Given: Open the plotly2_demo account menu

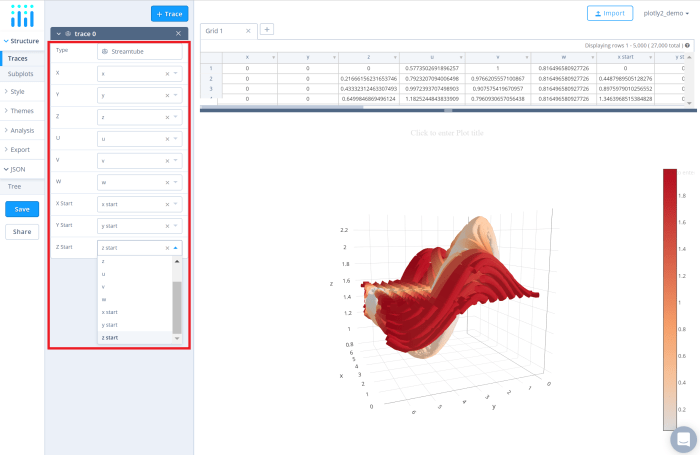Looking at the screenshot, I should click(x=666, y=13).
